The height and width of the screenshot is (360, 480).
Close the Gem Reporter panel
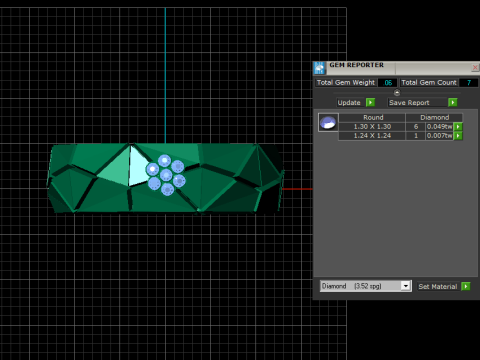(475, 68)
